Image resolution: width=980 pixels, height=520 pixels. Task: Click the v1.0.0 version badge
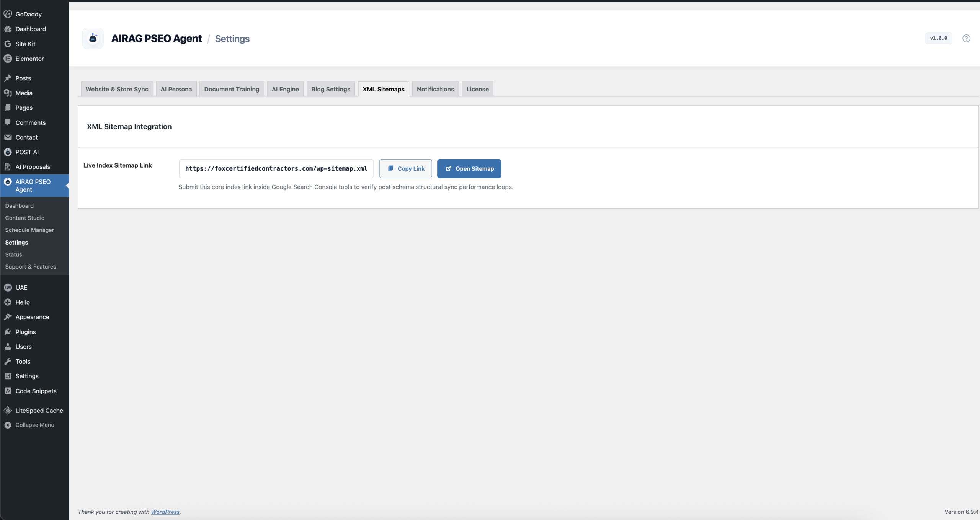pyautogui.click(x=938, y=38)
